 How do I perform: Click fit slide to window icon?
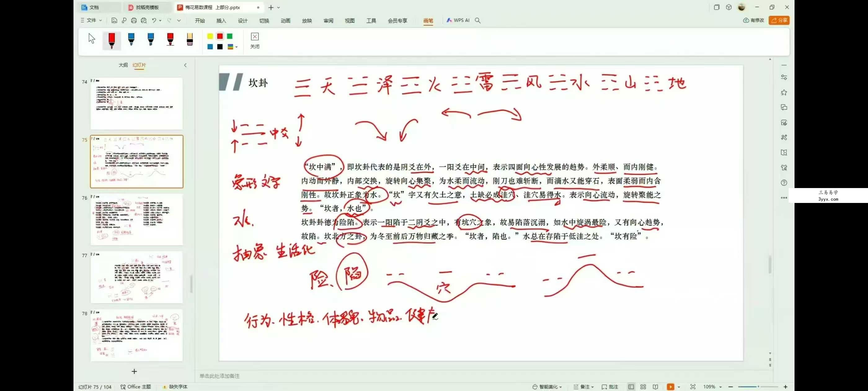[693, 387]
